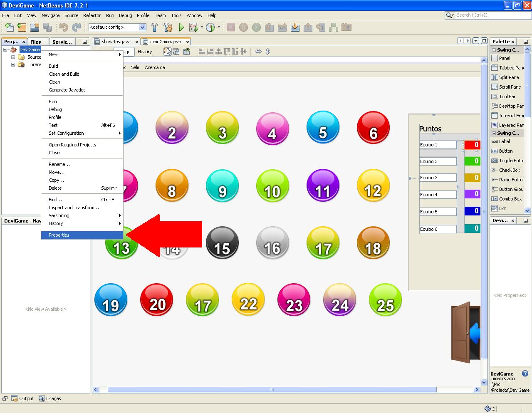
Task: Open the Usages window icon
Action: pos(42,398)
